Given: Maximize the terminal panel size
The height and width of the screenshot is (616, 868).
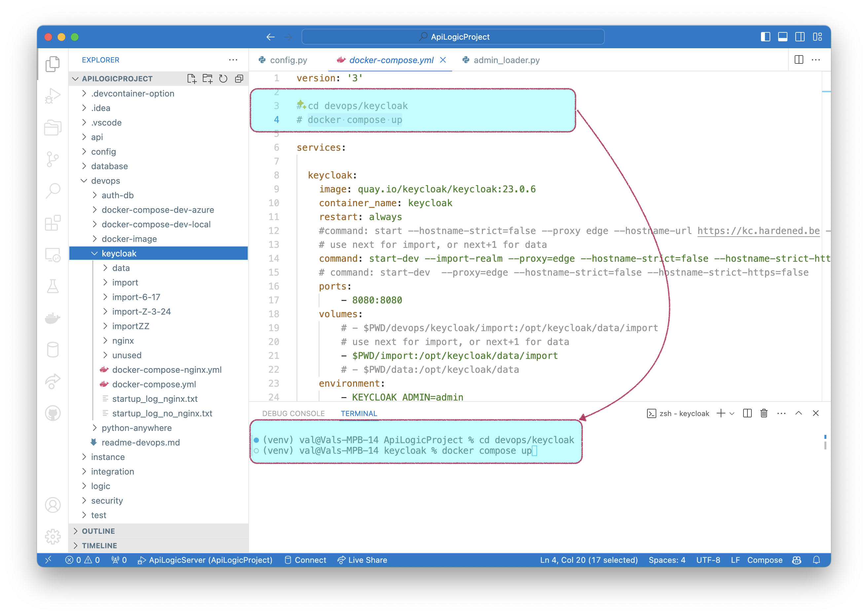Looking at the screenshot, I should tap(799, 413).
